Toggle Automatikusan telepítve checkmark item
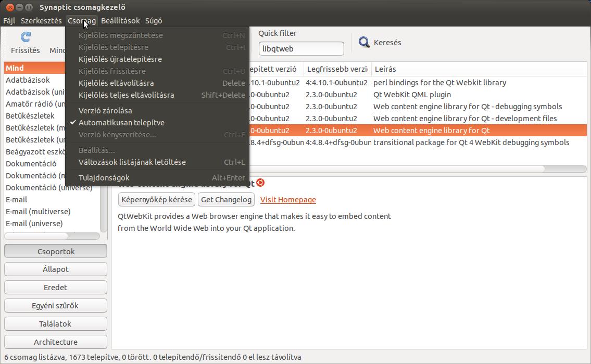 (x=157, y=123)
